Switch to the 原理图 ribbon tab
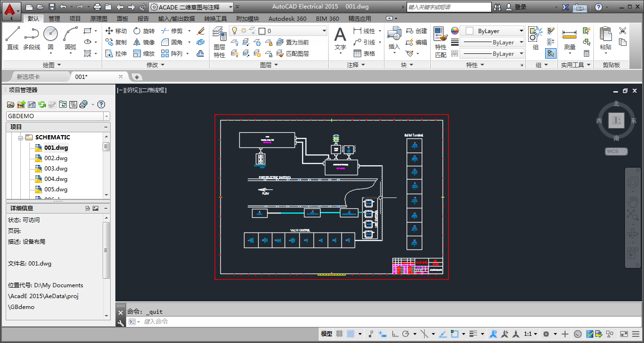The image size is (644, 343). [98, 18]
